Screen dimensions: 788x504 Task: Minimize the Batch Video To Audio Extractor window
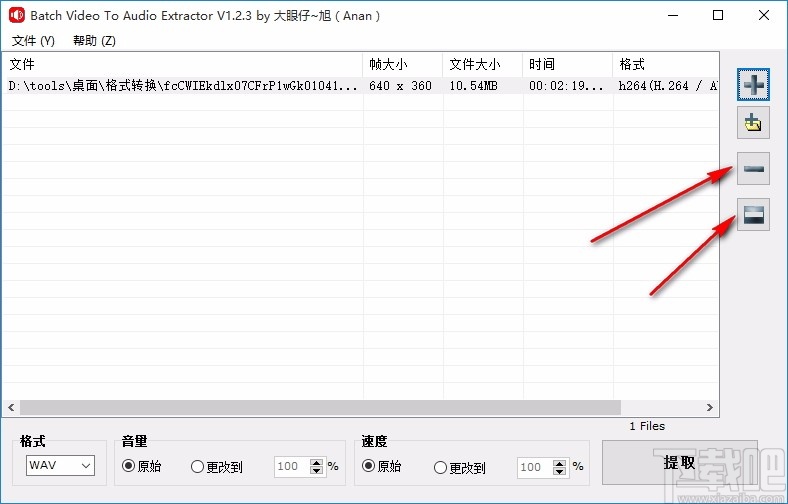673,15
